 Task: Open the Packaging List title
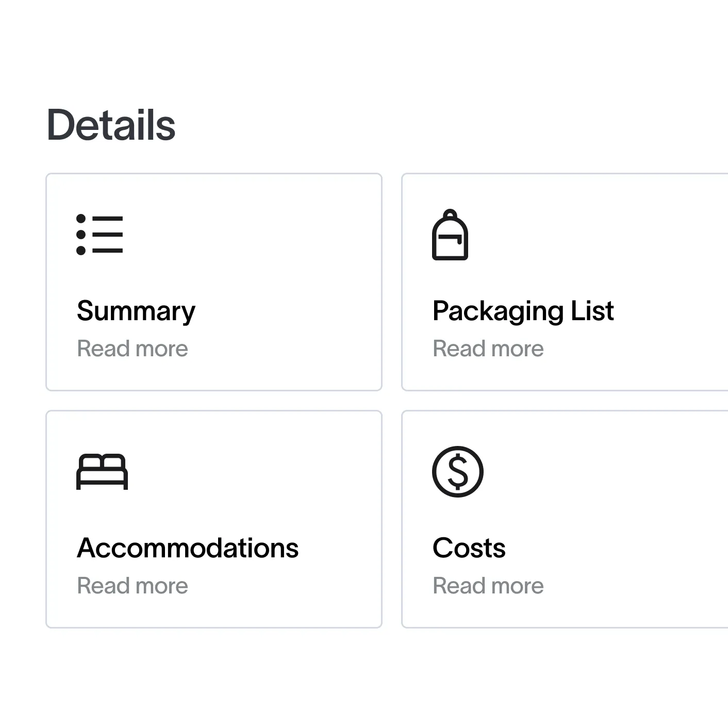pyautogui.click(x=523, y=311)
